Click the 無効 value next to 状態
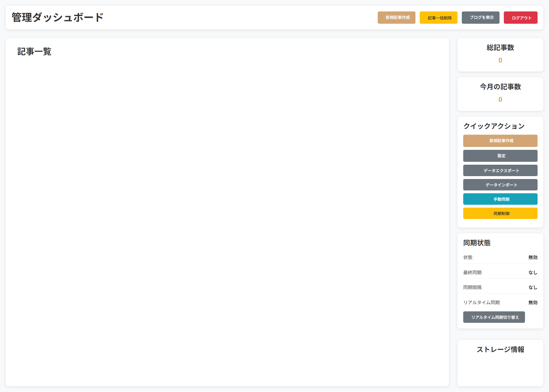This screenshot has height=392, width=549. tap(533, 257)
